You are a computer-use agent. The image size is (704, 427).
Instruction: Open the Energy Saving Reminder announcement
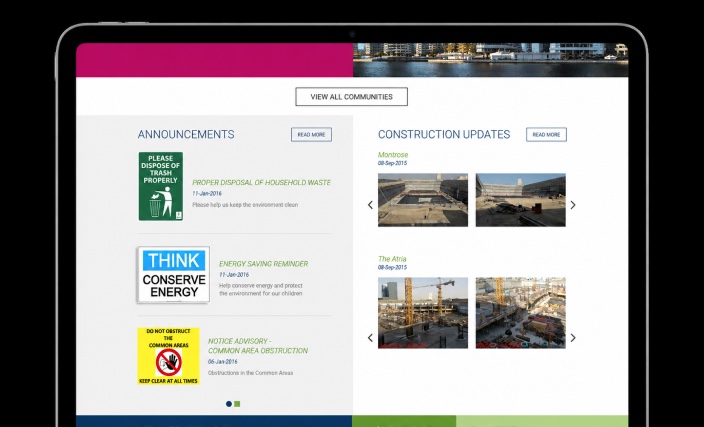(x=264, y=264)
